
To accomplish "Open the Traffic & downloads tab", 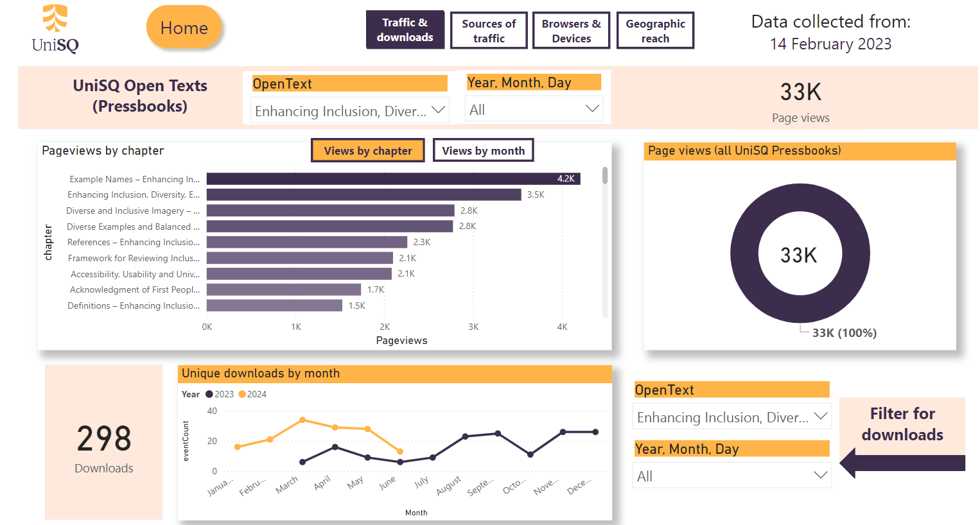I will click(405, 30).
